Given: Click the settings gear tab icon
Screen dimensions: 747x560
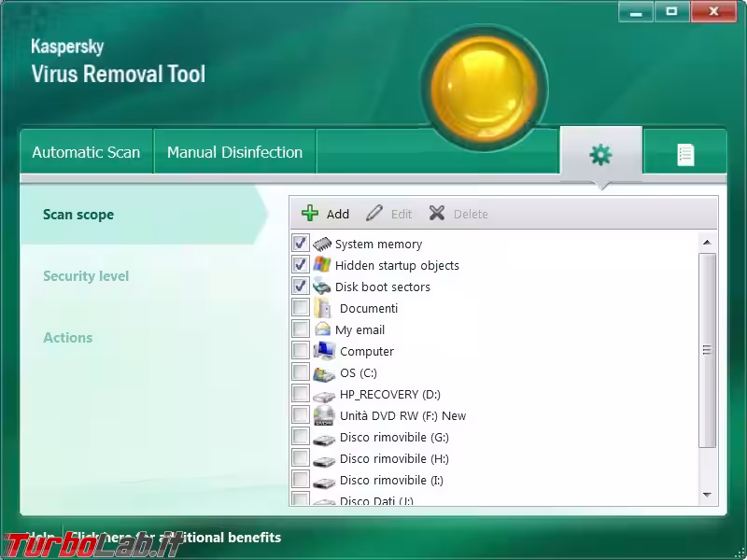Looking at the screenshot, I should (x=600, y=154).
